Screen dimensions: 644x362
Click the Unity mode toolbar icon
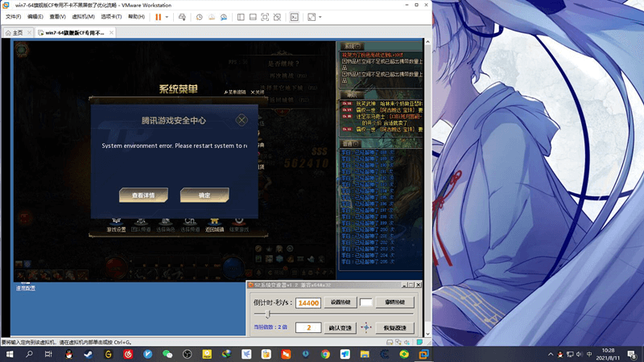coord(277,17)
